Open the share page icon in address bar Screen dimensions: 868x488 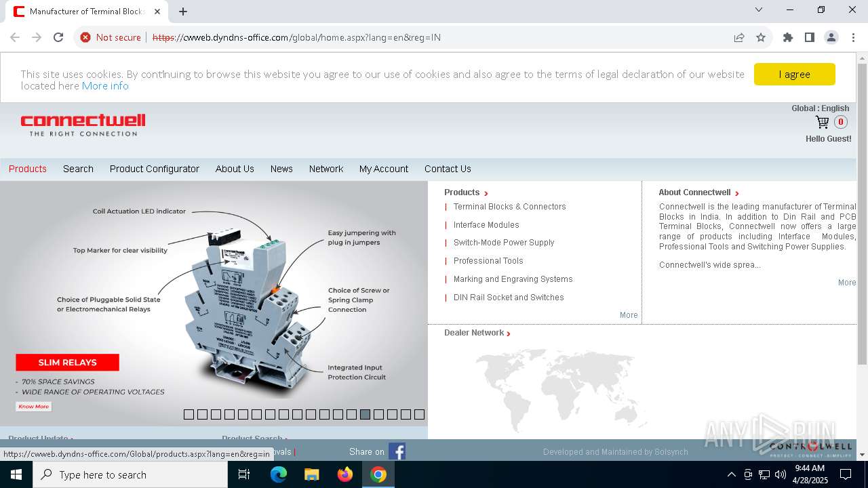[x=739, y=37]
